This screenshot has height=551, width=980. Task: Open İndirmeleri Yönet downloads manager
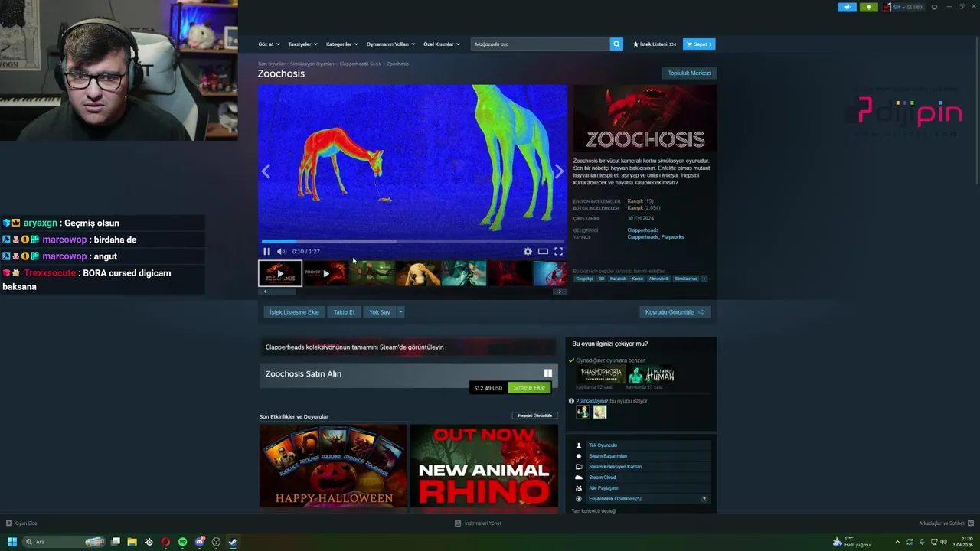pos(478,523)
